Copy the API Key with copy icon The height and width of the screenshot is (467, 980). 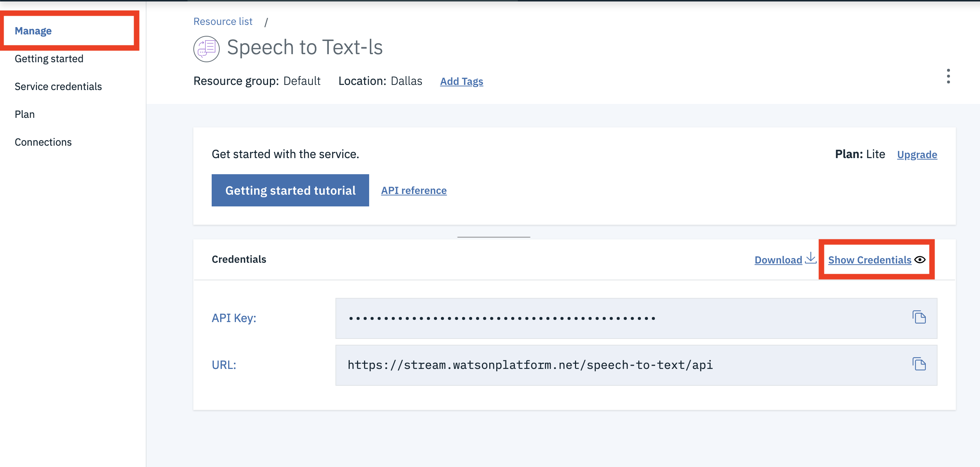(919, 317)
